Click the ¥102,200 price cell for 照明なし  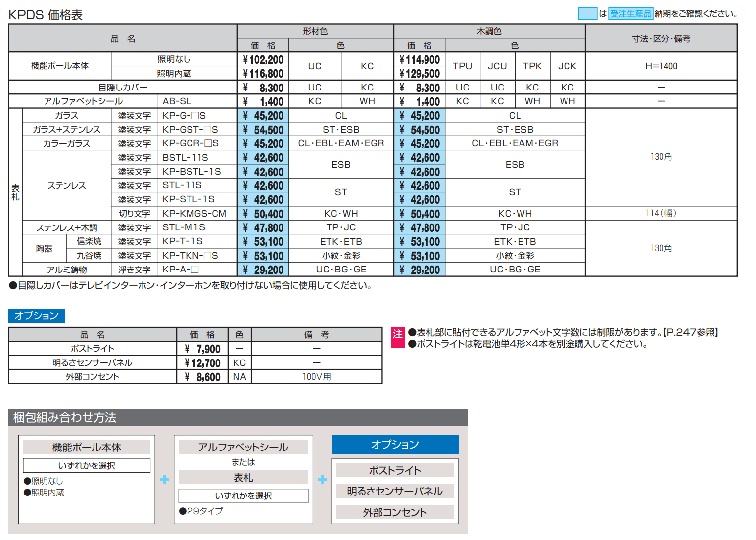tap(263, 59)
